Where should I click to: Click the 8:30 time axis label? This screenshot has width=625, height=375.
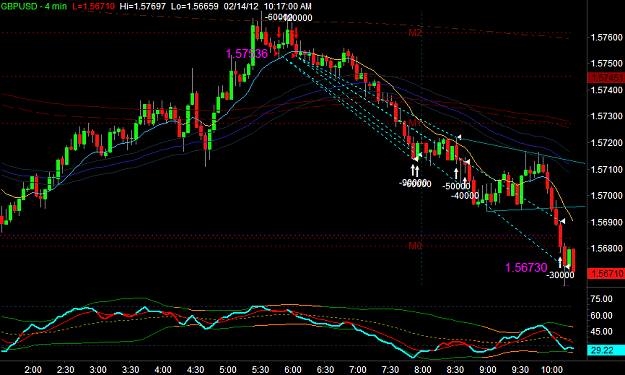click(455, 370)
